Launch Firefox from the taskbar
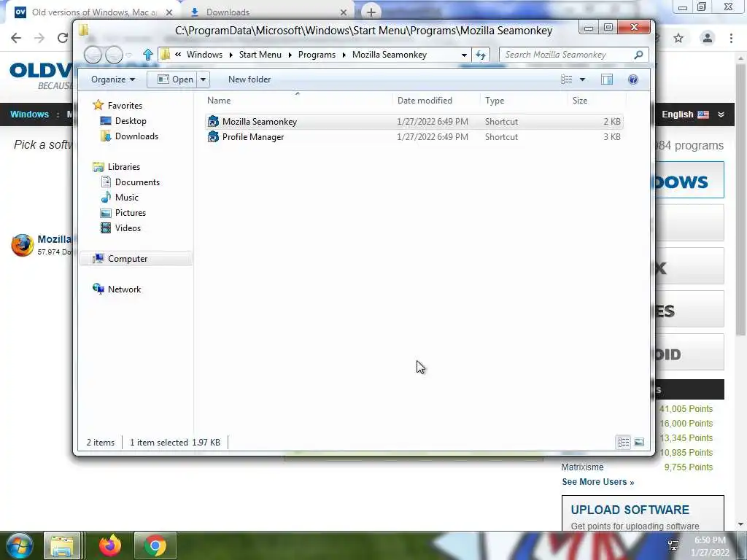Image resolution: width=747 pixels, height=560 pixels. 109,545
